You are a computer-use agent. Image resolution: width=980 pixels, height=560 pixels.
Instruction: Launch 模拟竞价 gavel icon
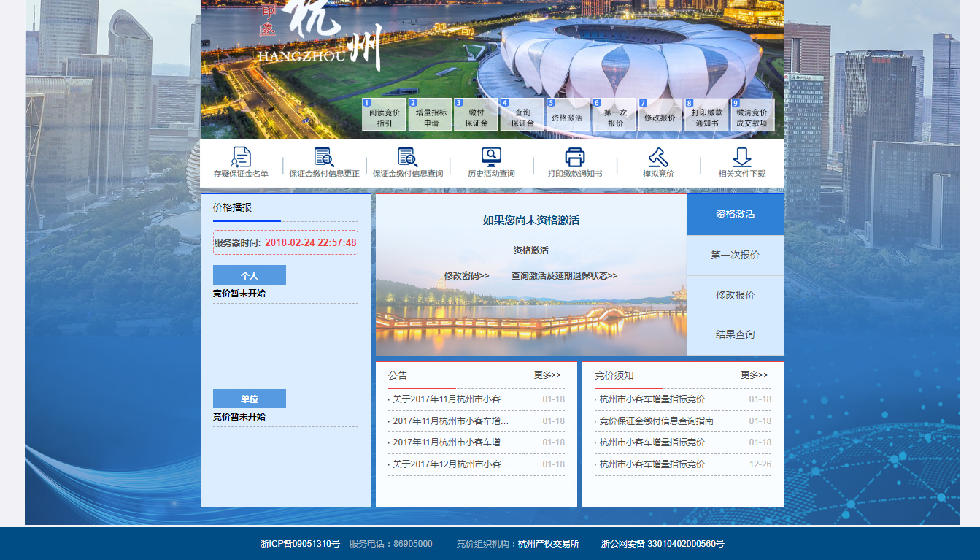click(x=658, y=158)
